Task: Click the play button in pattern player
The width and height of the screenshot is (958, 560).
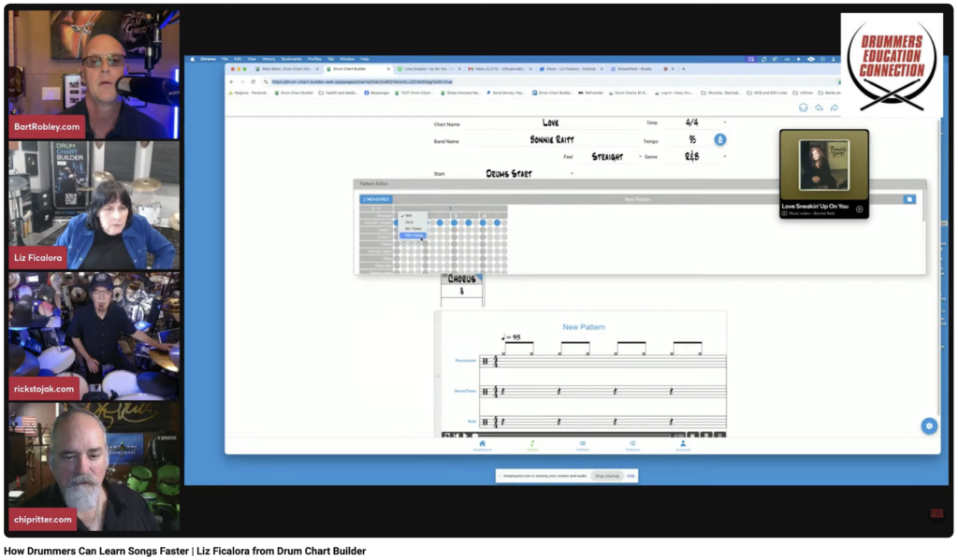Action: tap(466, 436)
